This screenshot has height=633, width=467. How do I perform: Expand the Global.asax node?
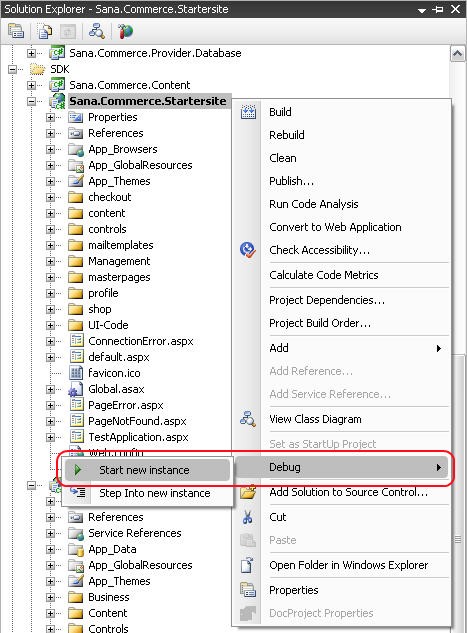pos(50,389)
